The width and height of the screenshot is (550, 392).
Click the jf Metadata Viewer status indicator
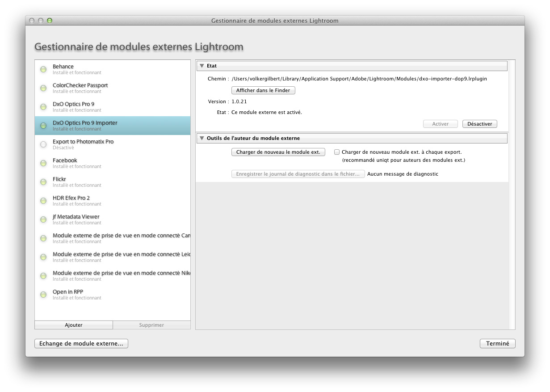click(x=43, y=219)
